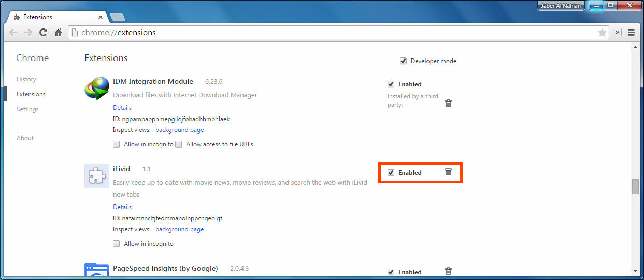The image size is (644, 280).
Task: Click the browser forward arrow
Action: [28, 32]
